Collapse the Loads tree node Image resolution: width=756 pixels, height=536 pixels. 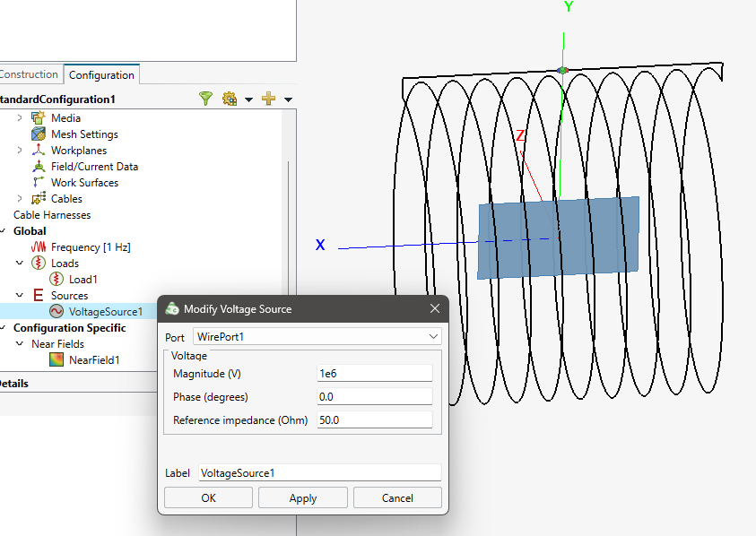coord(20,264)
